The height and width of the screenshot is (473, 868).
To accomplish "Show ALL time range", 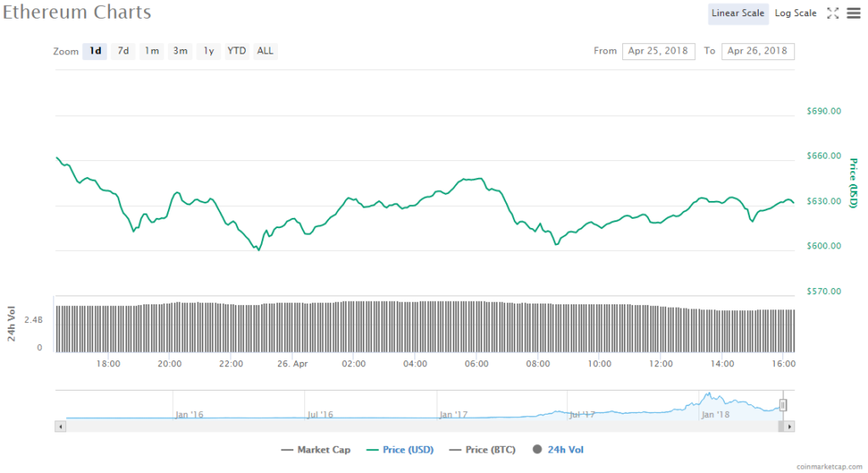I will [265, 51].
